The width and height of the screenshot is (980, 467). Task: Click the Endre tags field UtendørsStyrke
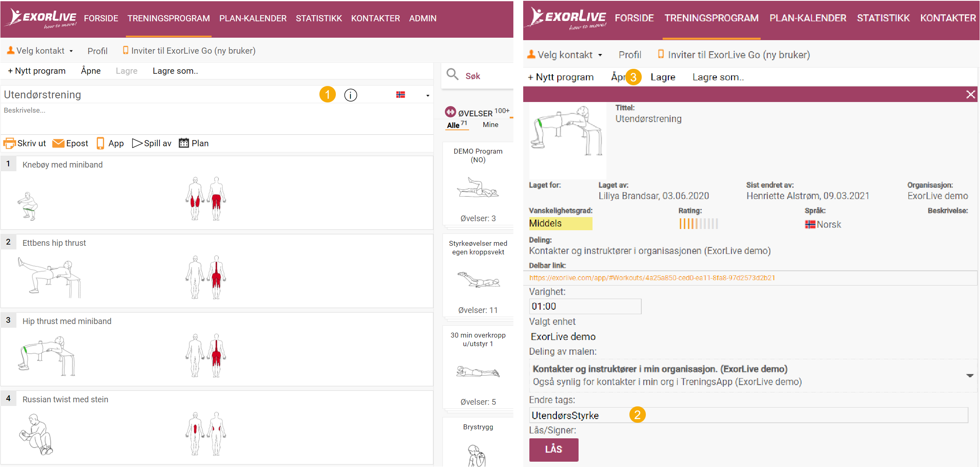point(748,415)
